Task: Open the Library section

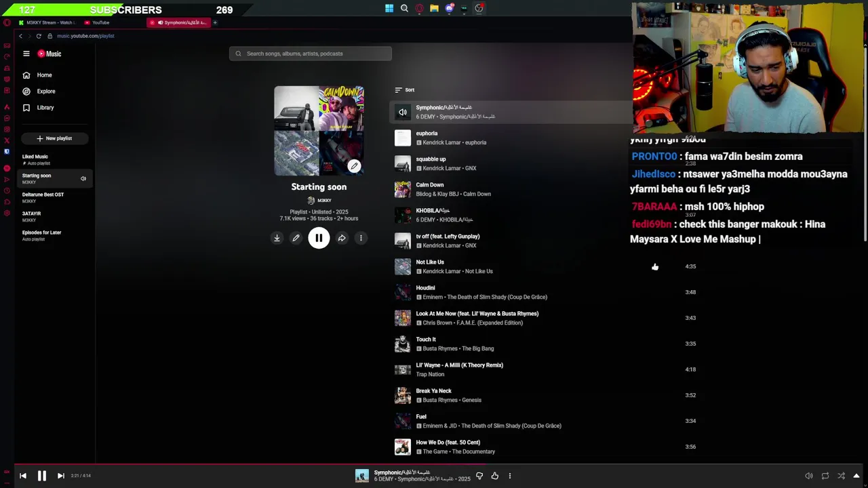Action: coord(38,108)
